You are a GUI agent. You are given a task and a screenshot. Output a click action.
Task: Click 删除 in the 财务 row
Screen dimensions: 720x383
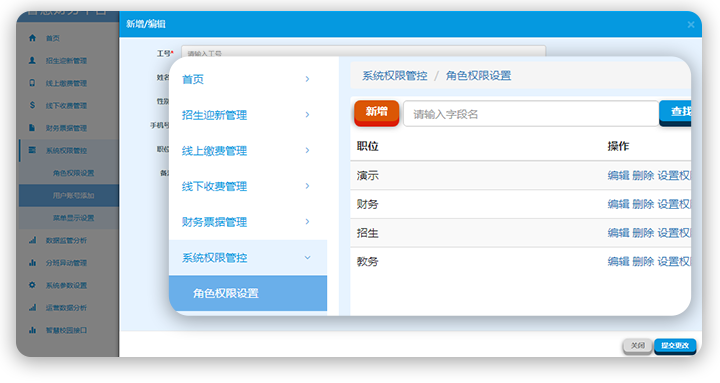coord(643,204)
